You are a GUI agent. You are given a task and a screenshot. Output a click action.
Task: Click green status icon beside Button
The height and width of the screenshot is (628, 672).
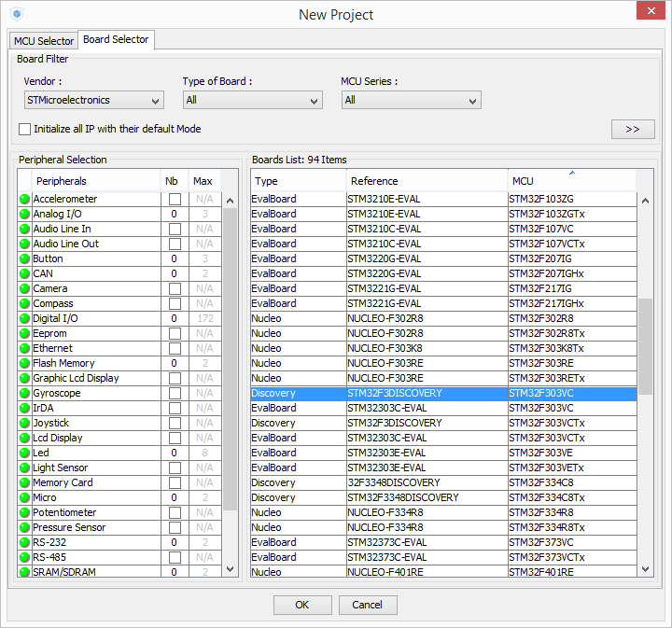tap(25, 259)
